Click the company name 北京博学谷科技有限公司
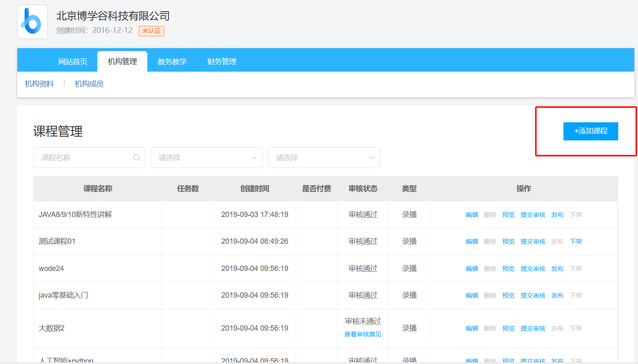Image resolution: width=638 pixels, height=364 pixels. coord(113,16)
